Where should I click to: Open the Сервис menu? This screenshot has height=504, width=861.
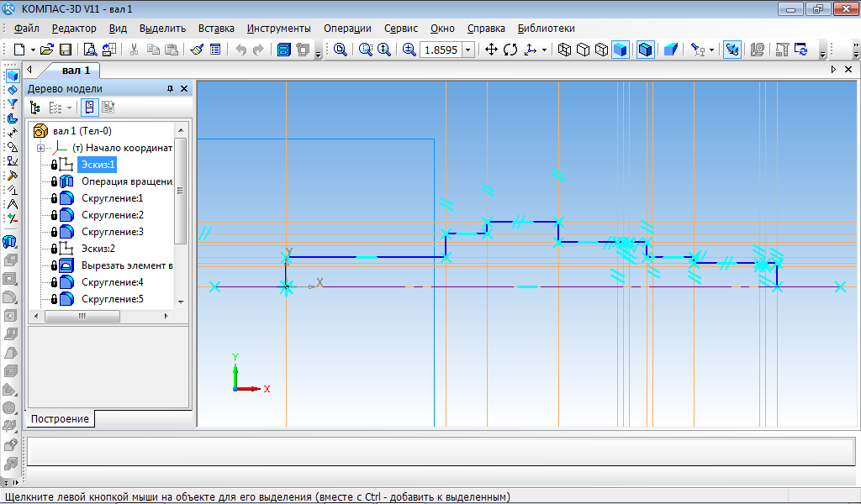tap(401, 29)
